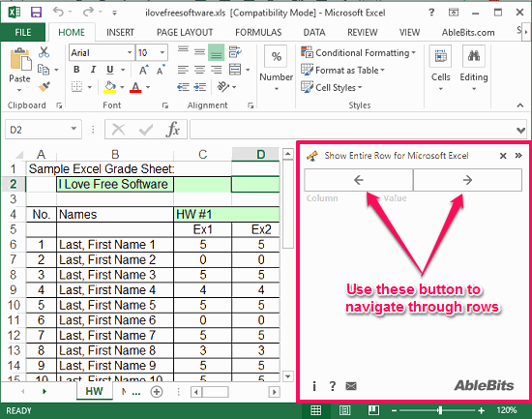Set middle vertical alignment

click(199, 51)
